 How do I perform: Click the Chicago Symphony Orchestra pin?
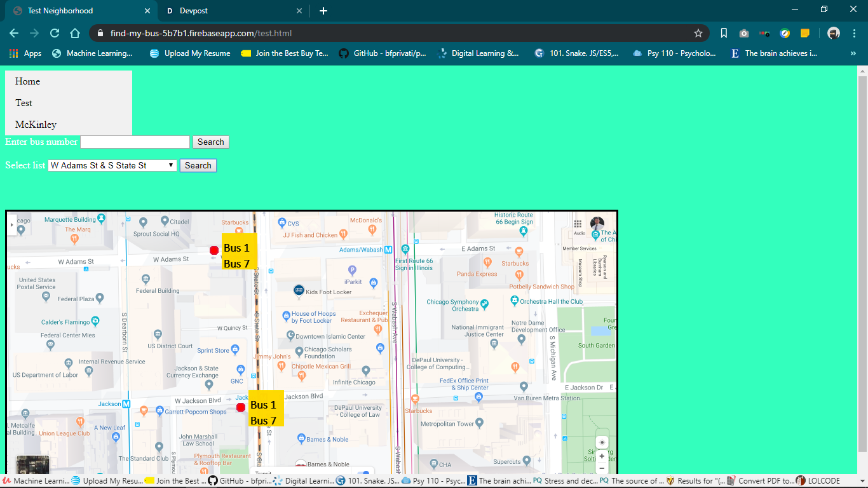tap(485, 303)
